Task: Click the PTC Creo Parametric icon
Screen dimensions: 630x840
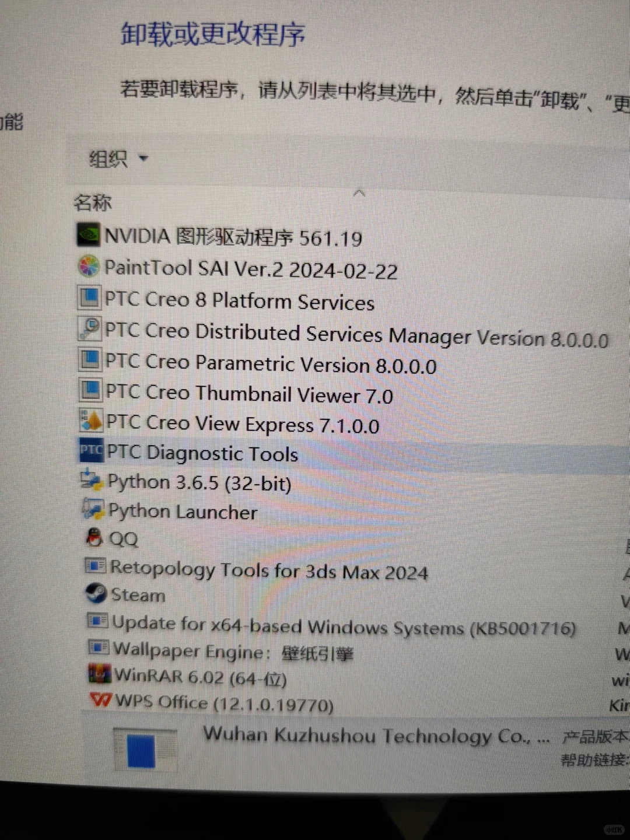Action: 90,359
